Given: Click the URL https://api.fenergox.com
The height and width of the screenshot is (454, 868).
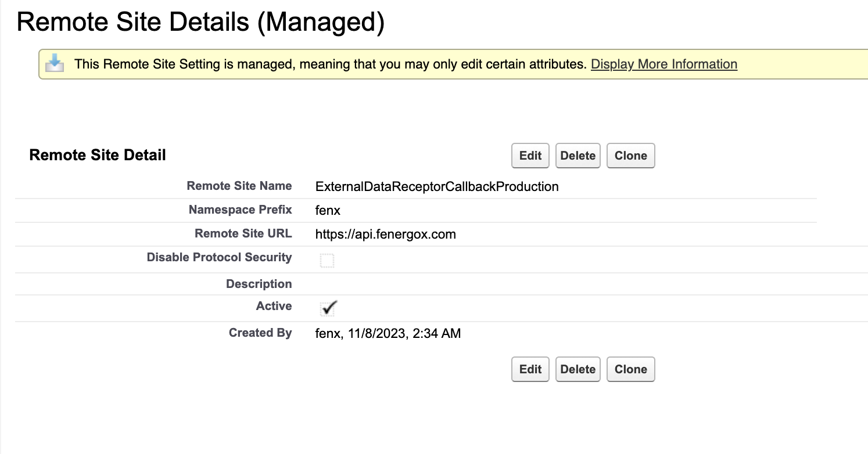Looking at the screenshot, I should point(385,235).
